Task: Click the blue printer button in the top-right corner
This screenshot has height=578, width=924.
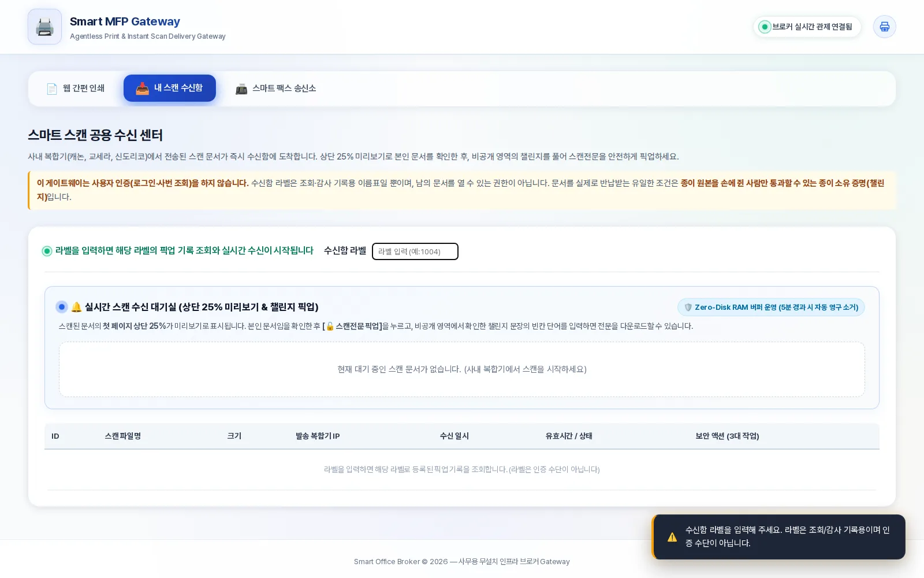Action: pyautogui.click(x=884, y=27)
